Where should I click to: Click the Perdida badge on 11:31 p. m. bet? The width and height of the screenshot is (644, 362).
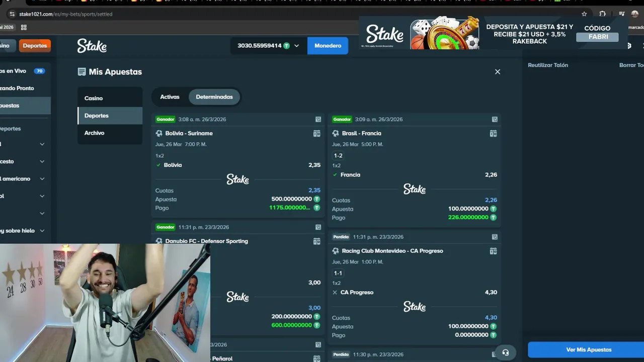[x=341, y=237]
